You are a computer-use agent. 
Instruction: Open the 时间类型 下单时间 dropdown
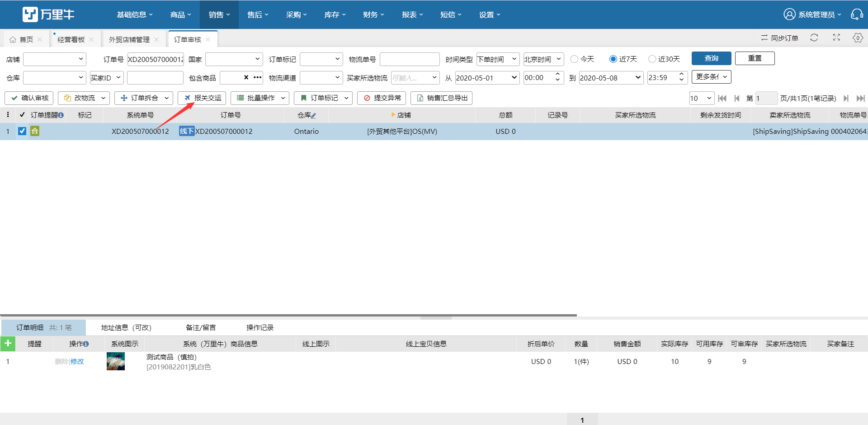click(498, 59)
